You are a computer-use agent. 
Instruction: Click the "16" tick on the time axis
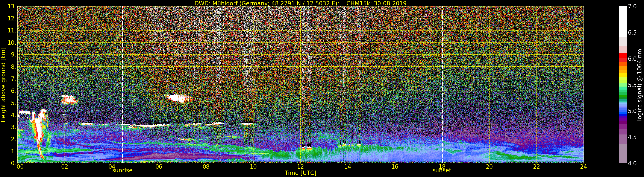pos(395,167)
